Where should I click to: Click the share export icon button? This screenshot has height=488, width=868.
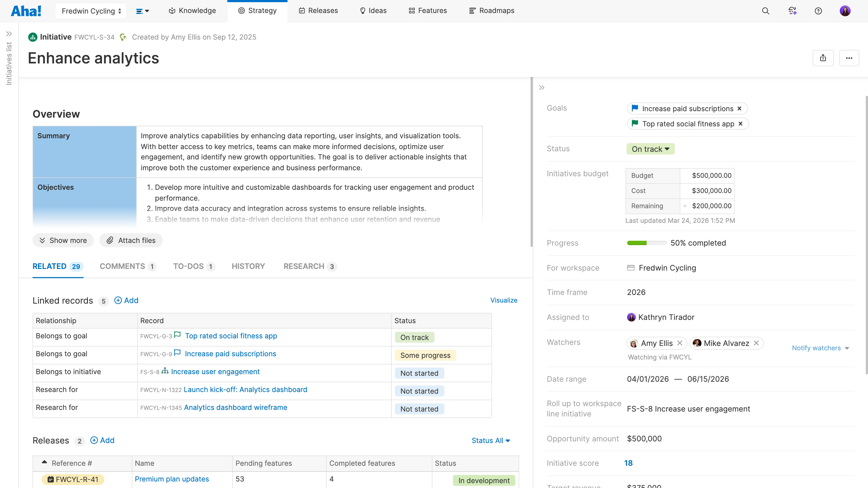(x=823, y=58)
